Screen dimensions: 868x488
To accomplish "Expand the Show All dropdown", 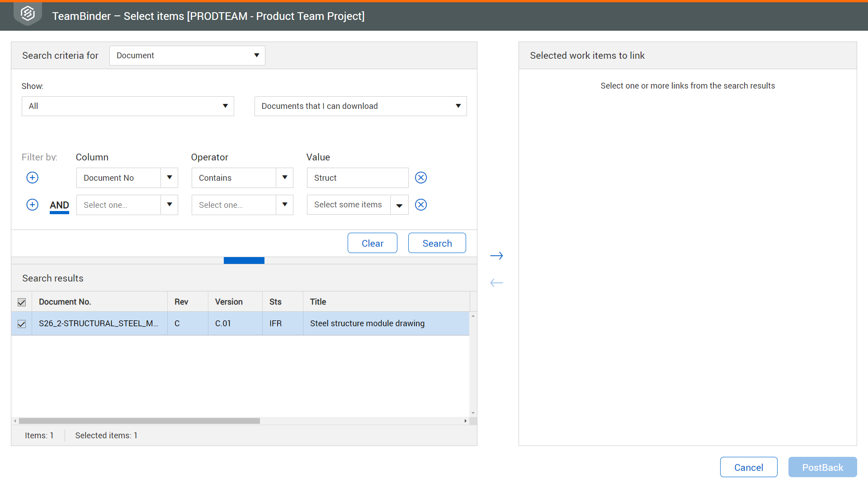I will [x=127, y=106].
